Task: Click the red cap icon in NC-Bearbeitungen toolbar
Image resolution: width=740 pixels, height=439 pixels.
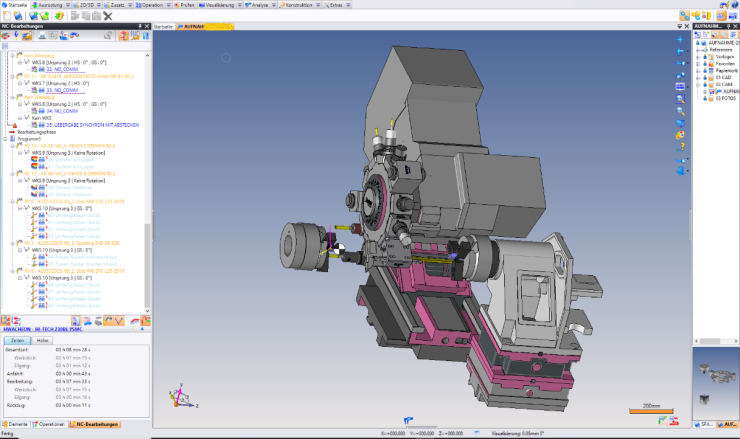Action: (x=6, y=36)
